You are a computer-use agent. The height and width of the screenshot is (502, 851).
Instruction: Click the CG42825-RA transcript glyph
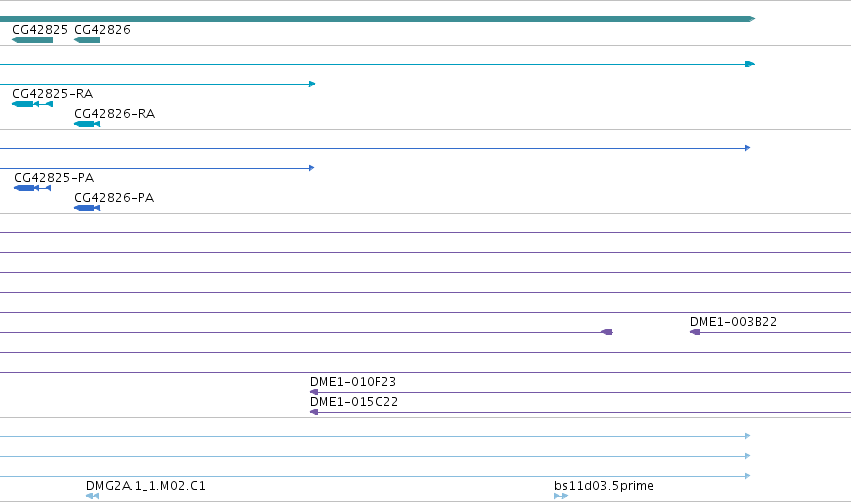click(x=33, y=104)
